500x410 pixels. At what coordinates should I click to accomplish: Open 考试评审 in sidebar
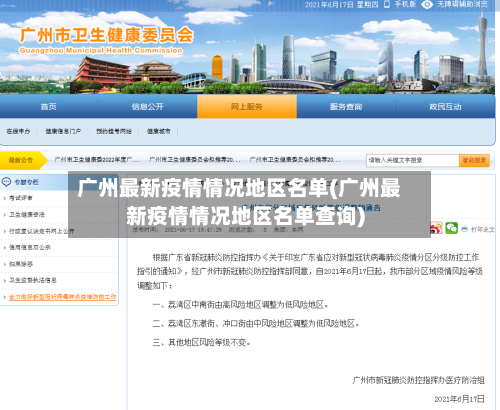click(21, 198)
